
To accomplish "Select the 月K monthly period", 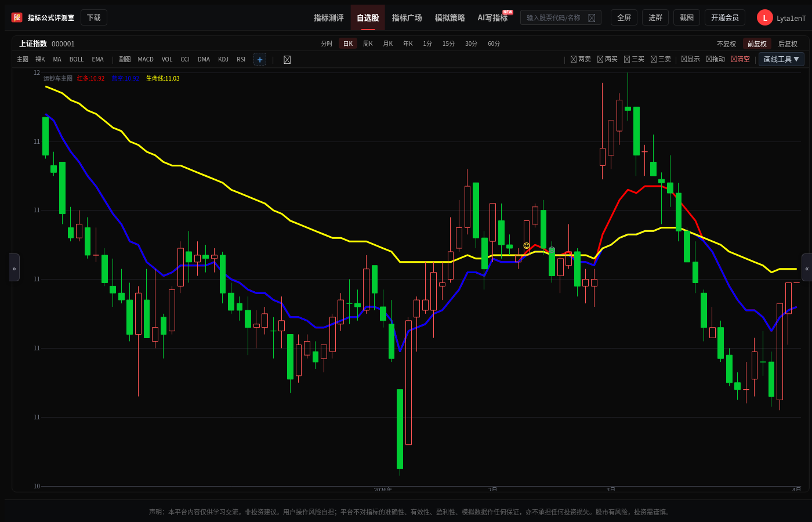I will pyautogui.click(x=388, y=43).
